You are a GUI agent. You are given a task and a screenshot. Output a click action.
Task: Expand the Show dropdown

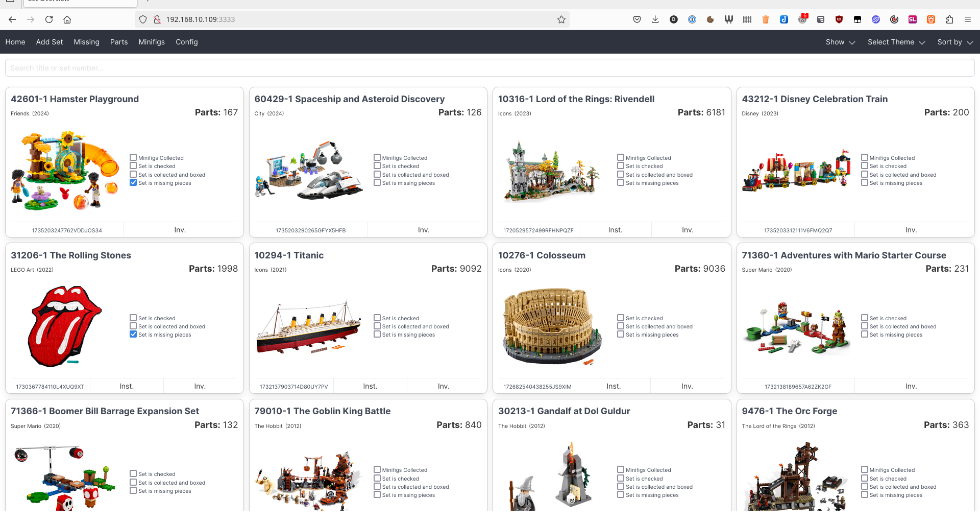click(x=840, y=42)
